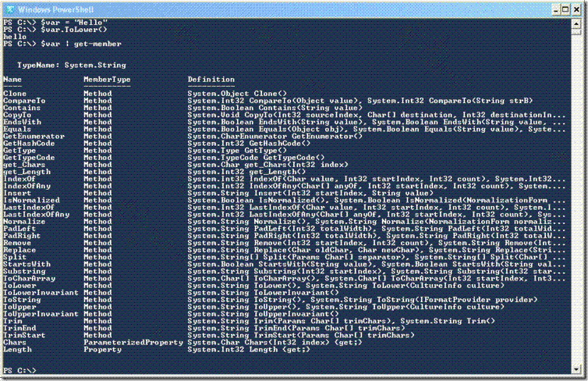Click the 'Replace' member name
Screen dimensions: 588x381
[19, 250]
